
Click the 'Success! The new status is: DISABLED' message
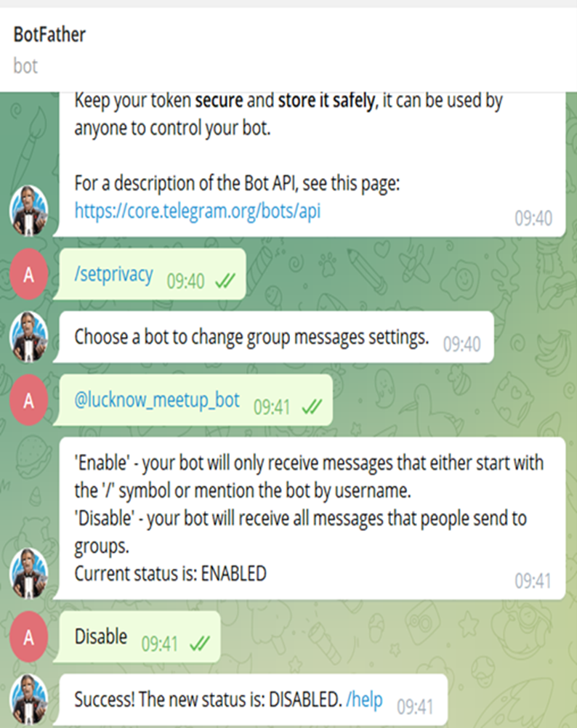tap(251, 700)
